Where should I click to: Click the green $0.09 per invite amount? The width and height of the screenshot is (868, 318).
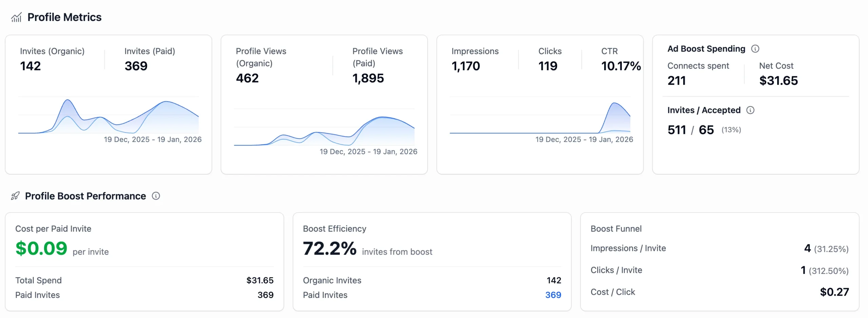(41, 248)
